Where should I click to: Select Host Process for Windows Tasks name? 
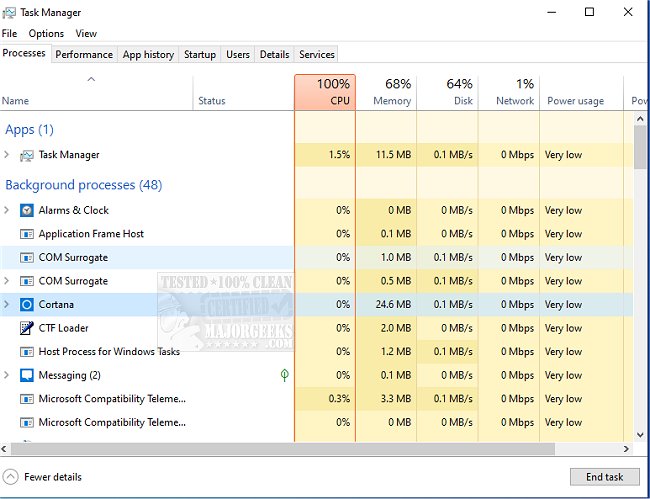coord(109,352)
